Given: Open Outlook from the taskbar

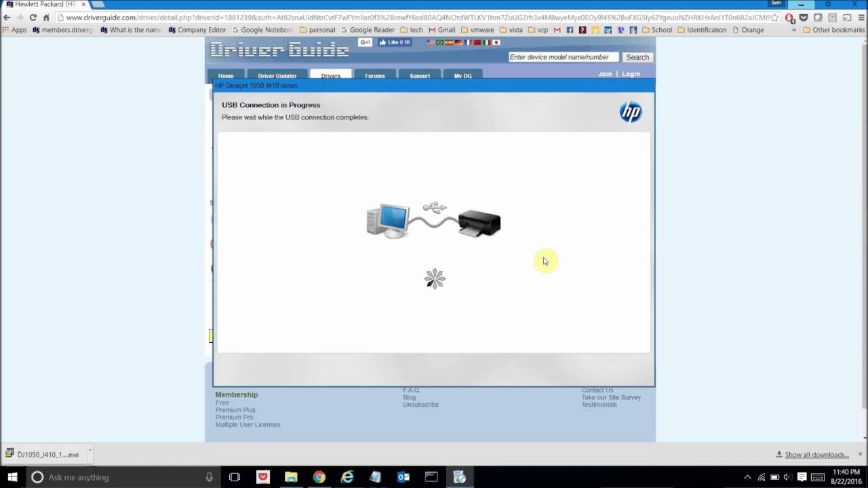Looking at the screenshot, I should [403, 477].
